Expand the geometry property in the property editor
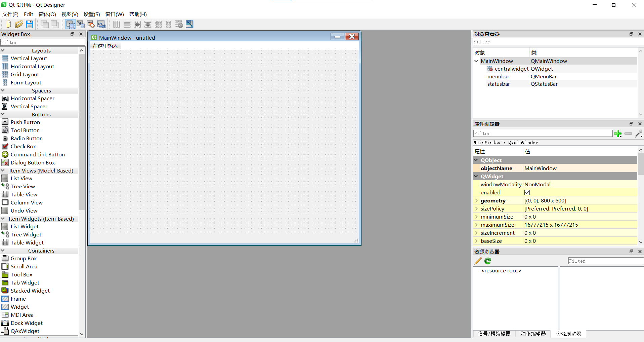Screen dimensions: 644x342 pyautogui.click(x=477, y=200)
